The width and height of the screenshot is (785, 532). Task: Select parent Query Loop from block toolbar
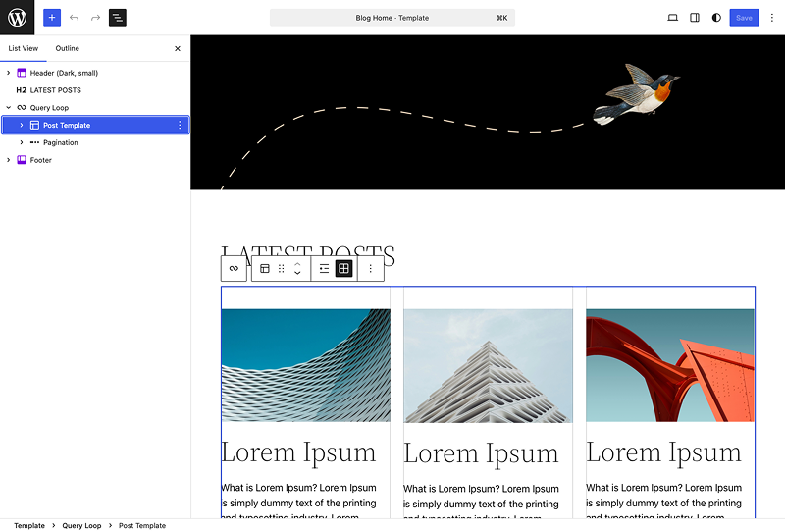click(234, 269)
